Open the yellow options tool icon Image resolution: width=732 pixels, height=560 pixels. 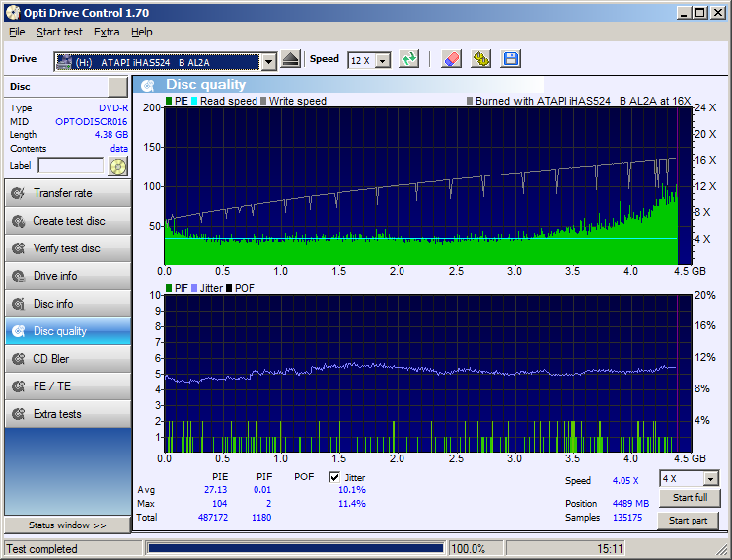480,59
